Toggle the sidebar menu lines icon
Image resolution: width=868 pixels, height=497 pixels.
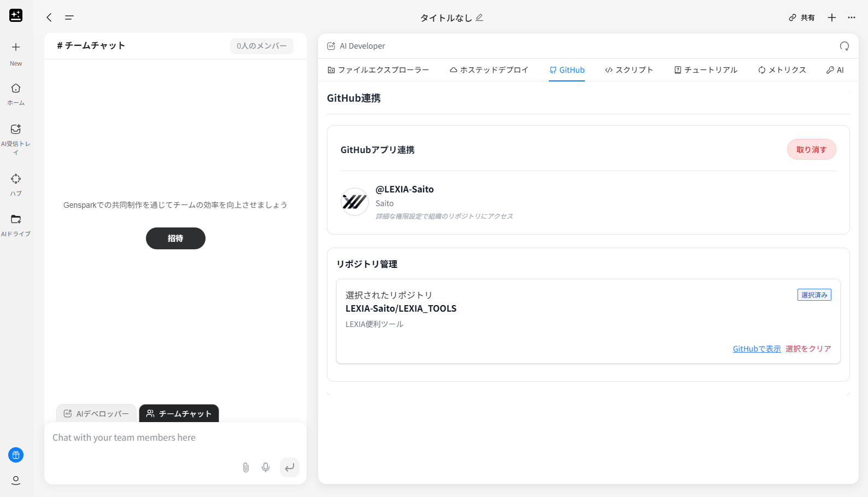(x=69, y=17)
